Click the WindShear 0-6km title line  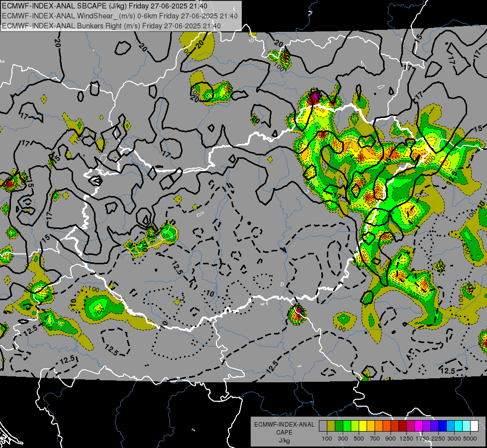[x=120, y=16]
